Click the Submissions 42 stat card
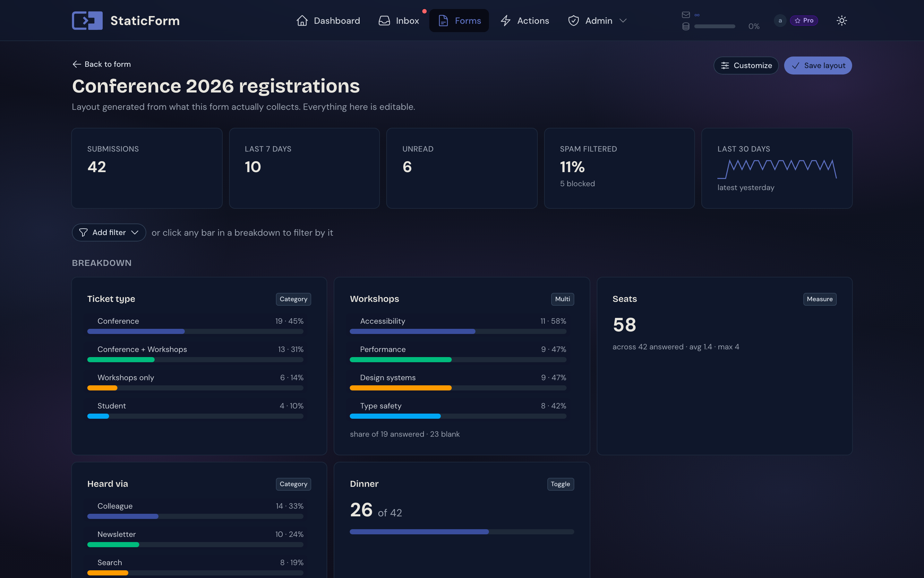Screen dimensions: 924x578 coord(147,168)
